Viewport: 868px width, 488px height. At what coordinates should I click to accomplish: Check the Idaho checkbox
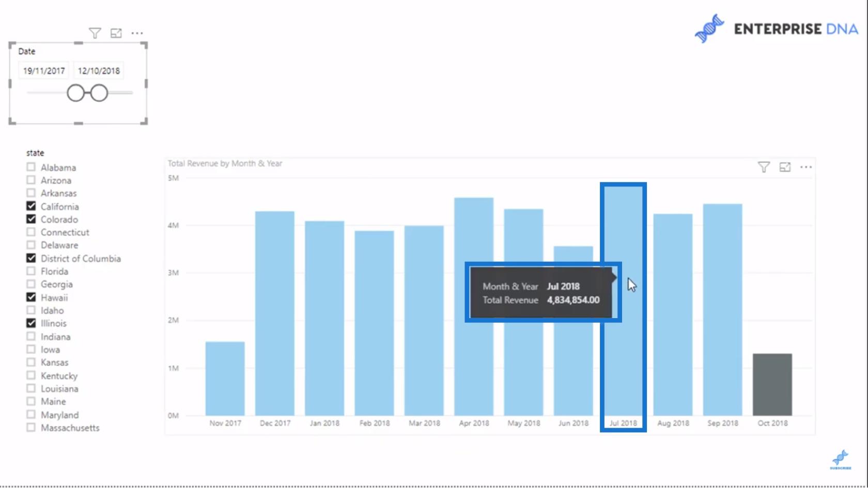coord(31,310)
